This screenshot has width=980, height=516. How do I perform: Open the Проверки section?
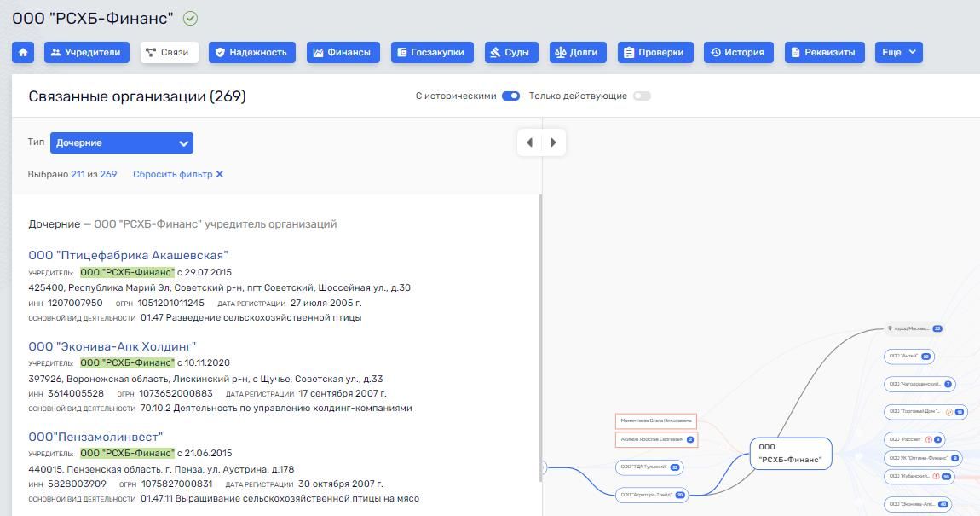[655, 53]
